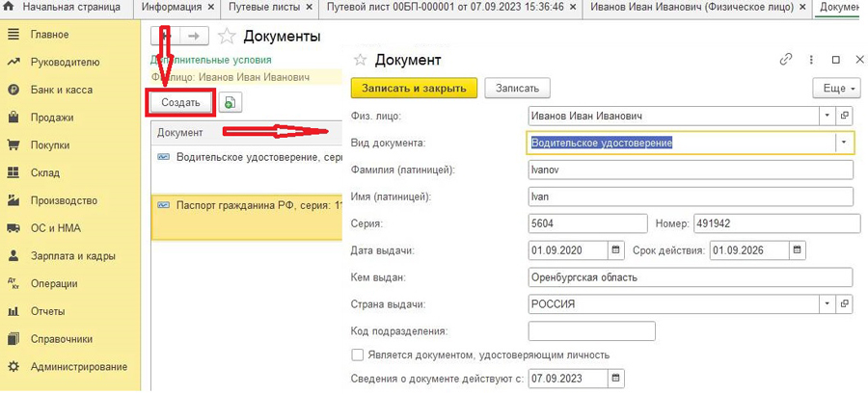The image size is (868, 394).
Task: Click Кем выдан field Оренбургская область
Action: pyautogui.click(x=691, y=277)
